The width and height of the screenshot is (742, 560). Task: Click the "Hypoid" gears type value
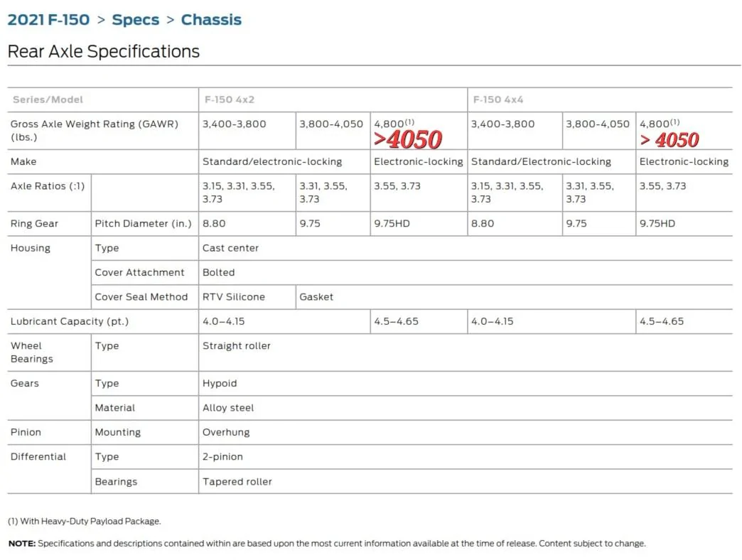coord(220,383)
